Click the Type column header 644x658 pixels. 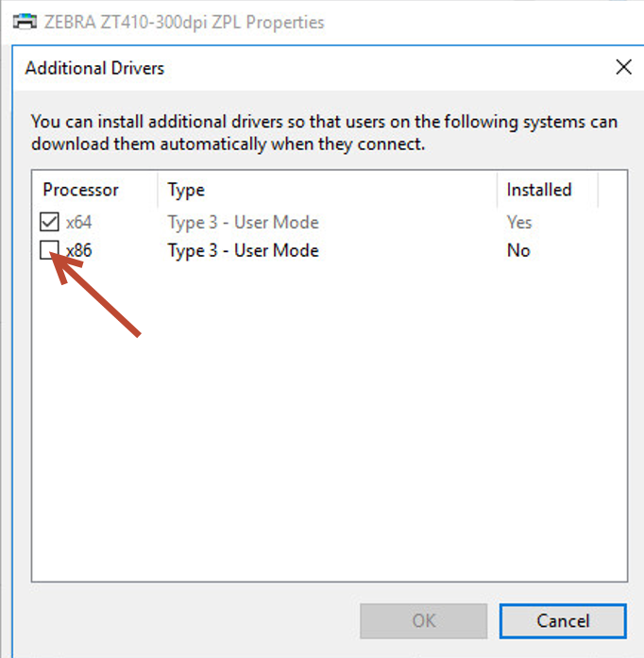click(x=186, y=190)
